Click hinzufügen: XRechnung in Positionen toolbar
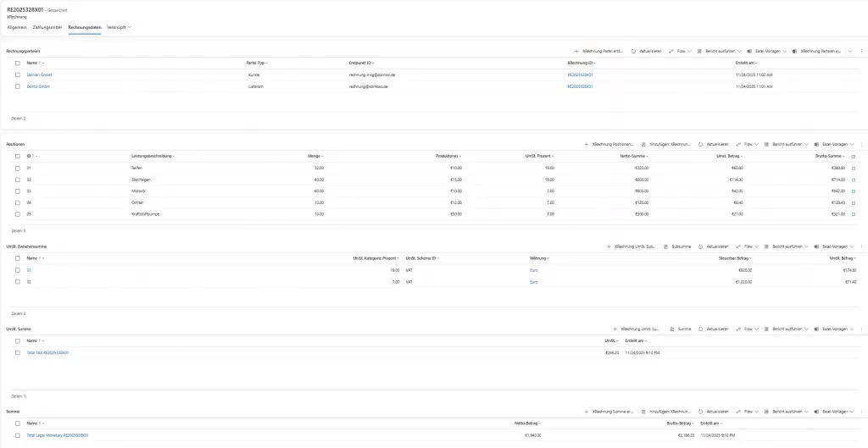This screenshot has width=868, height=448. click(666, 144)
